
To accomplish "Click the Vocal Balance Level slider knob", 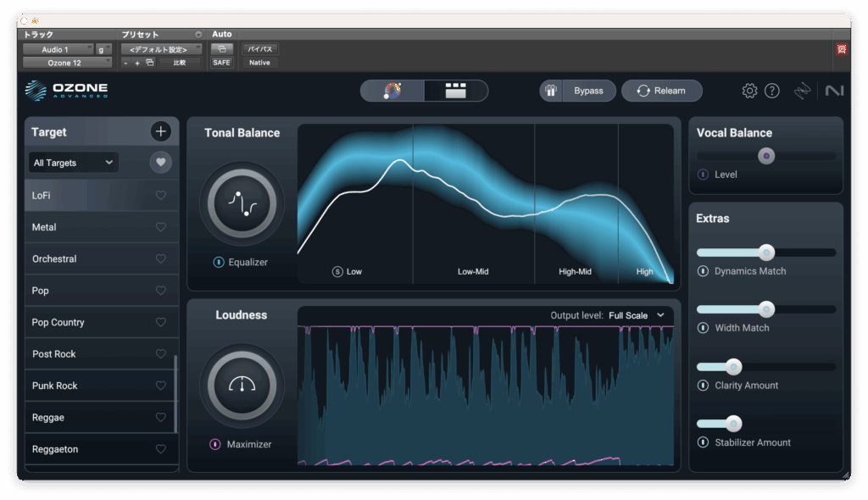I will tap(766, 156).
